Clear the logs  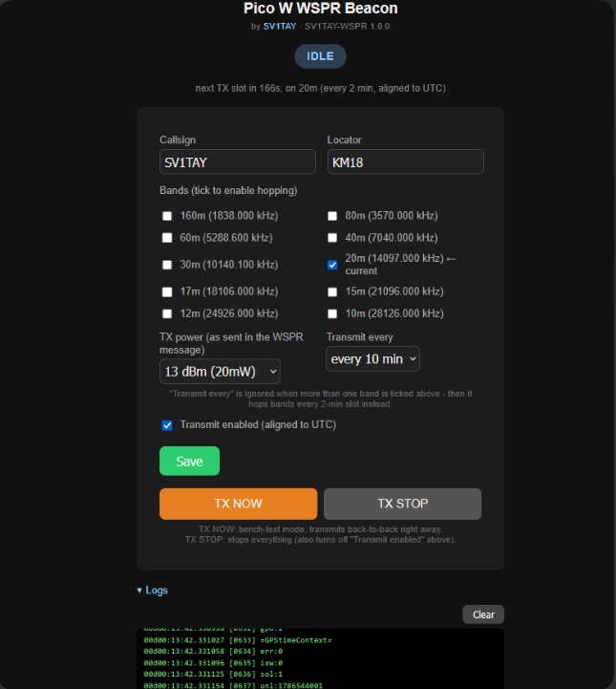[x=483, y=614]
